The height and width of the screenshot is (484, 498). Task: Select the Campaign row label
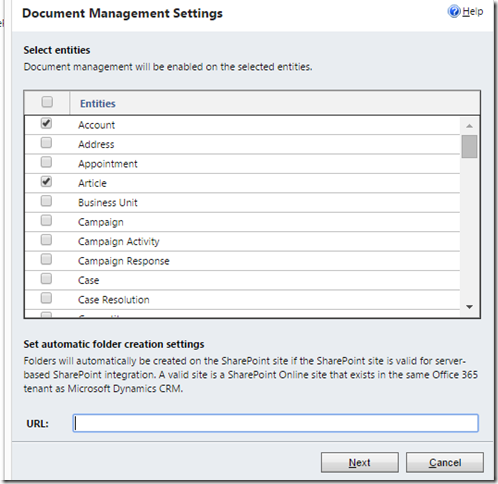(x=101, y=222)
